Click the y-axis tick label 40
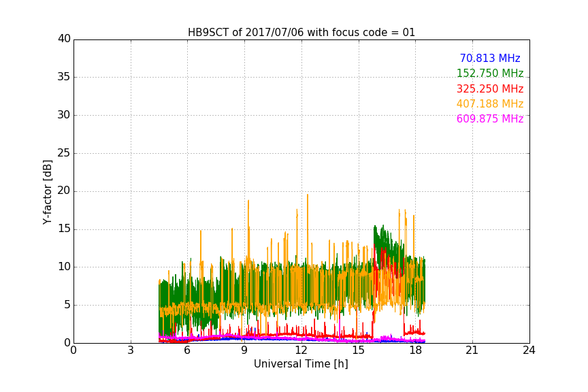This screenshot has height=392, width=588. [64, 39]
